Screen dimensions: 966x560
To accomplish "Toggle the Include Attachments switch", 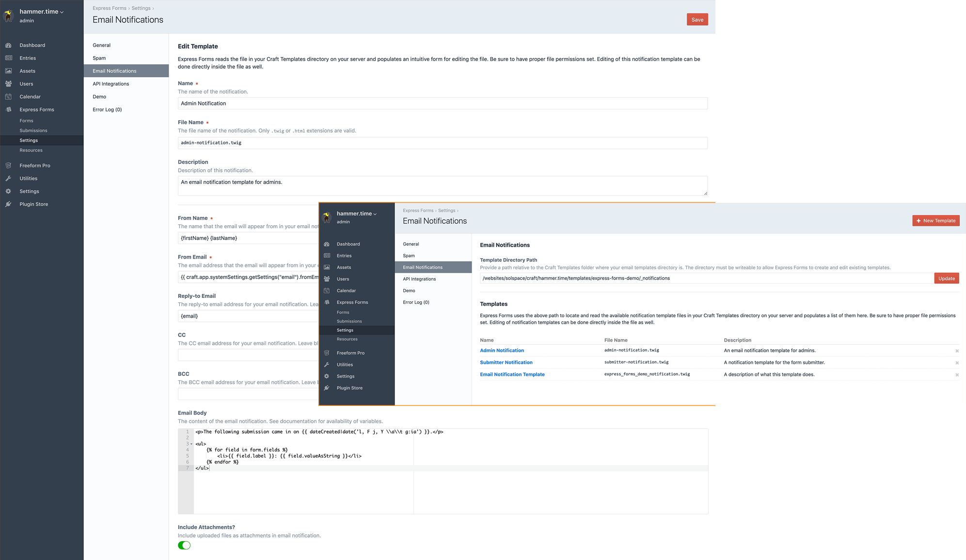I will coord(184,545).
